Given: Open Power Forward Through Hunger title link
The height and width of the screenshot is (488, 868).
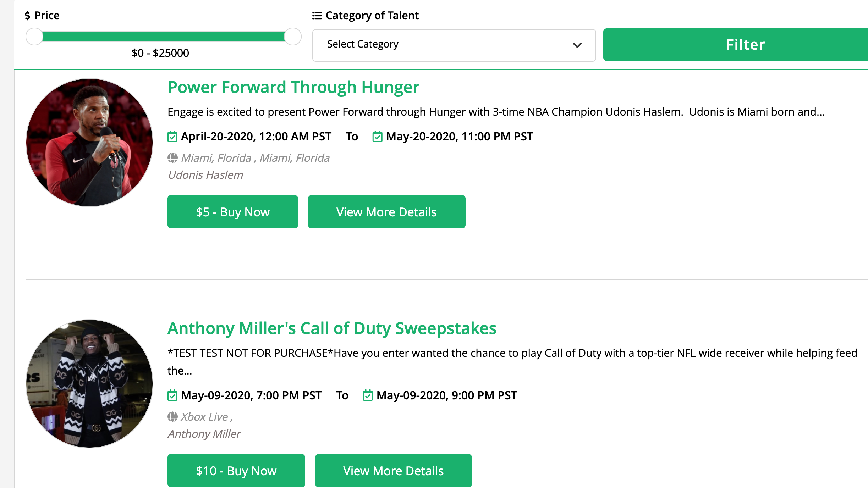Looking at the screenshot, I should [x=293, y=87].
